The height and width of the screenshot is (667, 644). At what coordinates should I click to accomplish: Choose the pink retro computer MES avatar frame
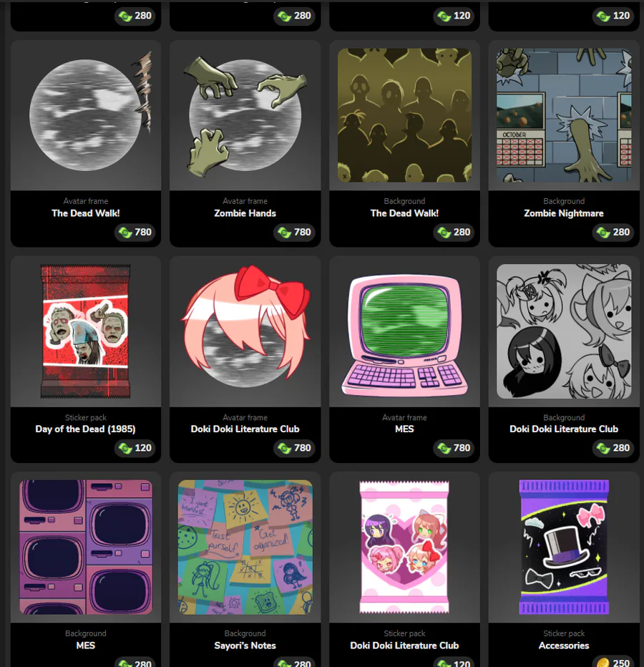tap(404, 335)
